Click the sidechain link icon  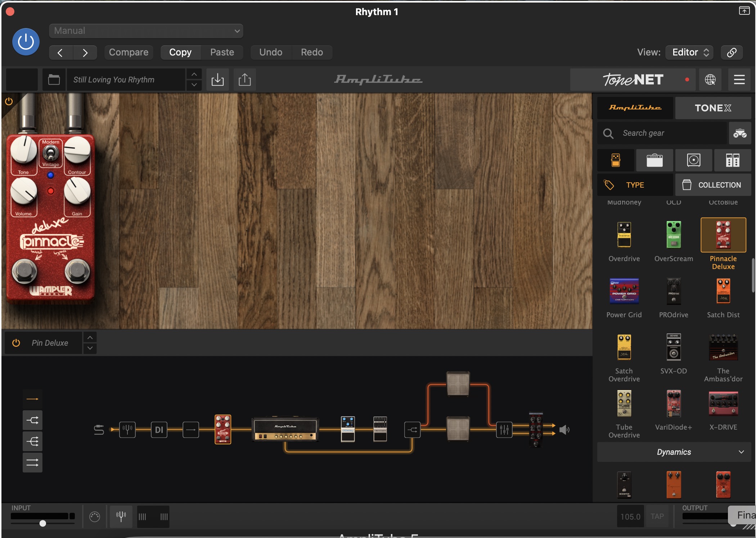[732, 53]
